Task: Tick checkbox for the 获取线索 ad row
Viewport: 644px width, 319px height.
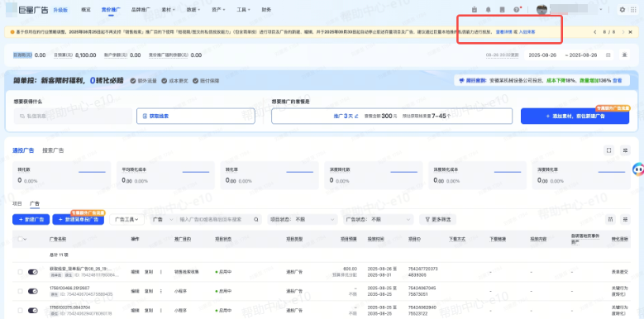Action: (20, 272)
